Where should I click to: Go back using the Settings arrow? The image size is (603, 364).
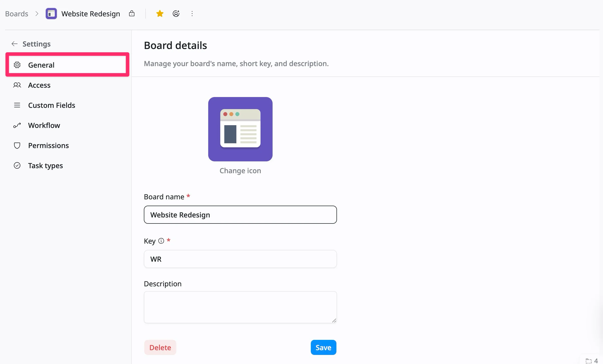(14, 44)
